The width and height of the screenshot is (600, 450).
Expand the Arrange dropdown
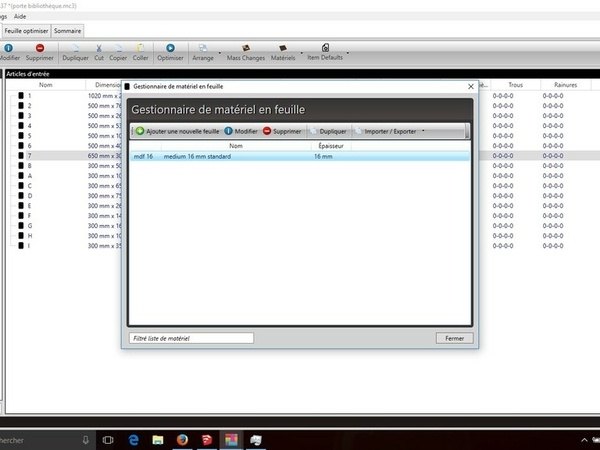click(203, 52)
